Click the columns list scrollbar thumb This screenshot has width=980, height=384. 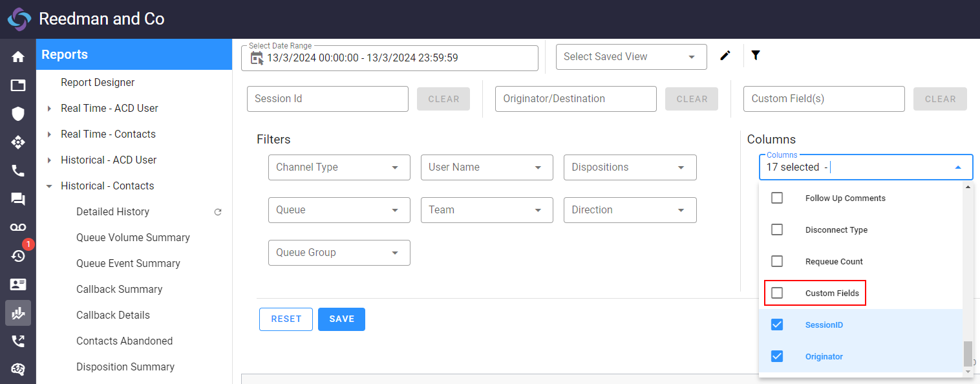(x=968, y=354)
